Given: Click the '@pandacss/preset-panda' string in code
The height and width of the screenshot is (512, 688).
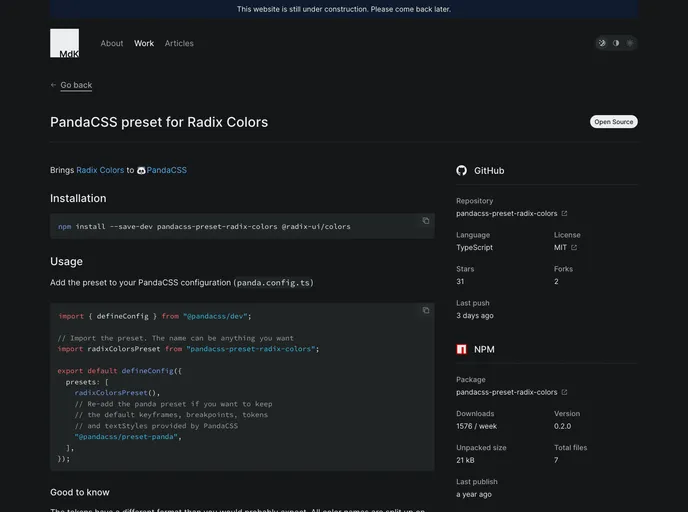Looking at the screenshot, I should tap(126, 437).
